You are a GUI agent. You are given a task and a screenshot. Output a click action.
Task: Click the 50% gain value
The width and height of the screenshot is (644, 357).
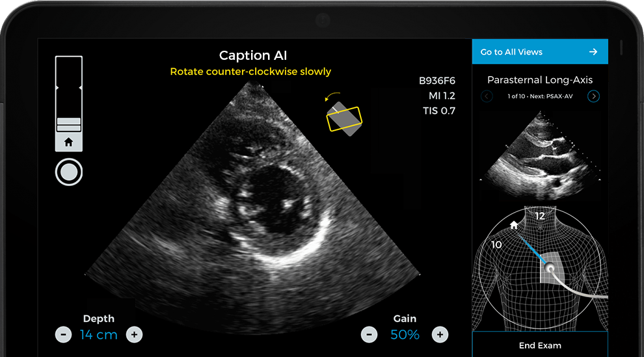[x=405, y=335]
